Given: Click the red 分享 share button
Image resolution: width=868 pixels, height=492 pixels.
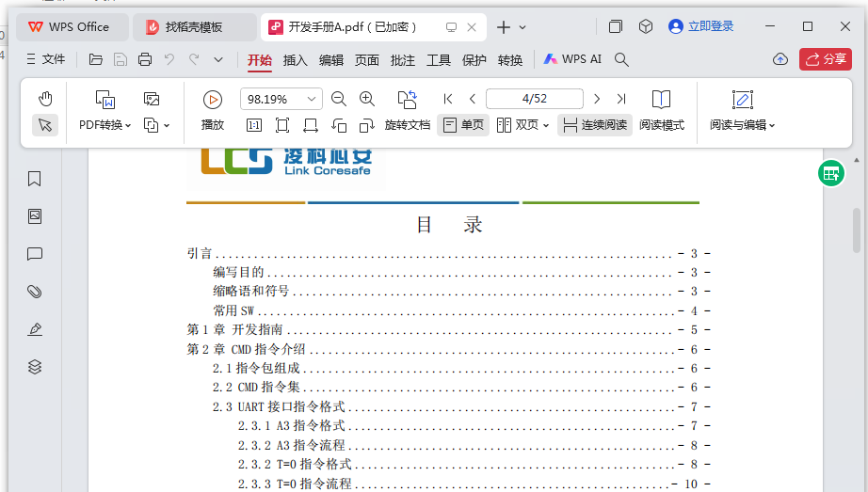Looking at the screenshot, I should point(825,59).
